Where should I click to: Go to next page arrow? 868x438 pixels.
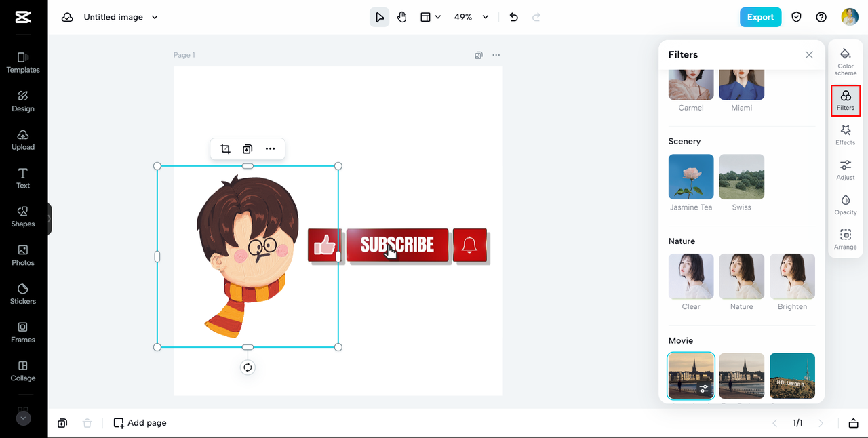821,423
